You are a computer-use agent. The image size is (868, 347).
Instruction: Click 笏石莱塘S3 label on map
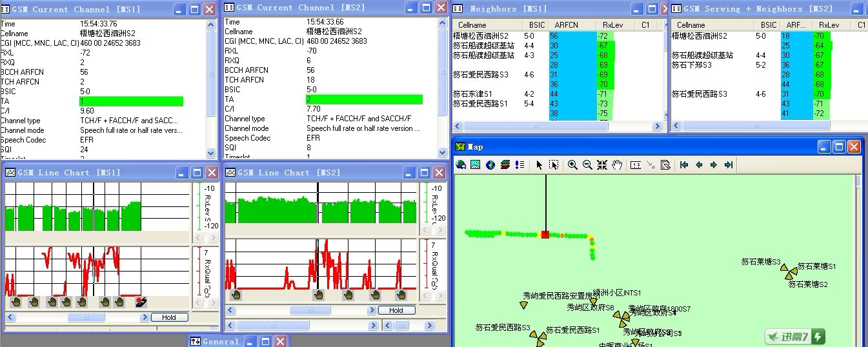tap(761, 262)
